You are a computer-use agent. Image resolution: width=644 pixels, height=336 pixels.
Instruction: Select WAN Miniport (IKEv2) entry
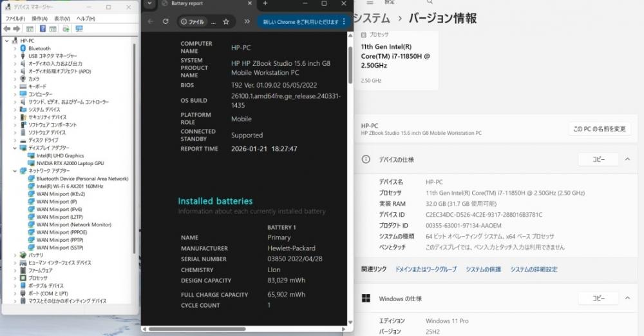click(x=61, y=193)
